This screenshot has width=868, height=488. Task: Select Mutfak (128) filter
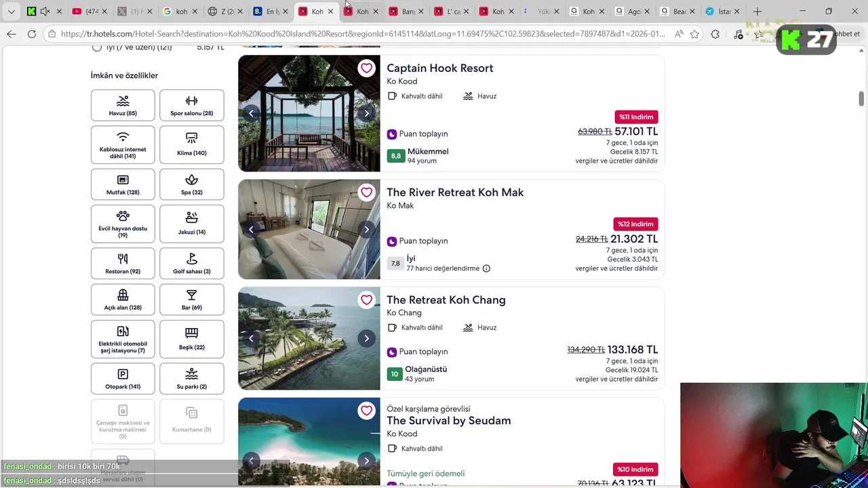coord(123,184)
